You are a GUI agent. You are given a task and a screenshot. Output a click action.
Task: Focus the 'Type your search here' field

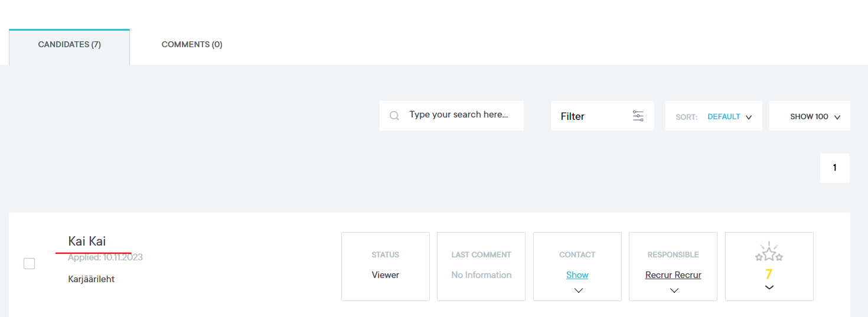[x=458, y=115]
